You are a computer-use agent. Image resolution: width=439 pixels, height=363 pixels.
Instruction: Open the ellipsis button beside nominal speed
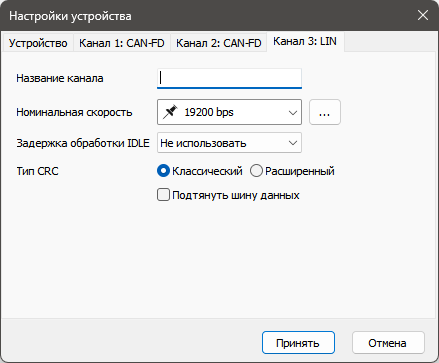pos(325,112)
